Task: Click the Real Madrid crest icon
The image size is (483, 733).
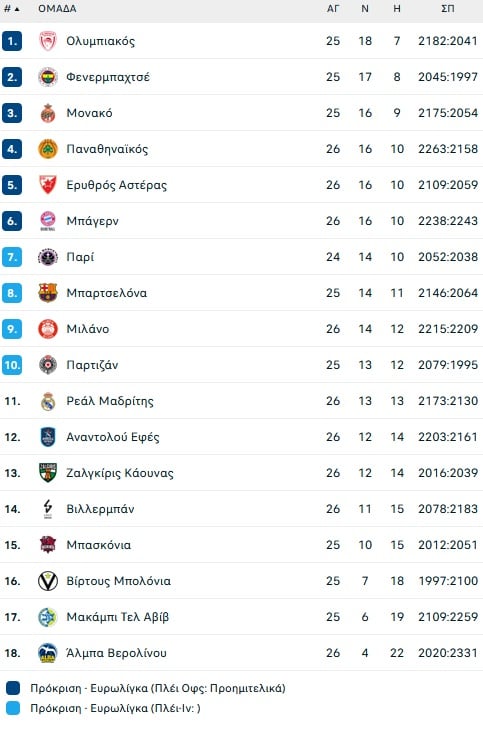Action: point(48,401)
